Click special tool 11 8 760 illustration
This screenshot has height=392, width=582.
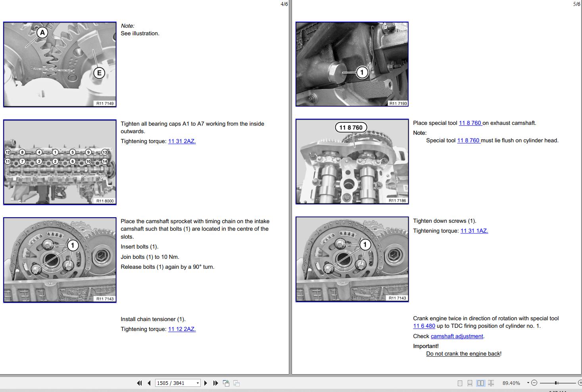click(x=352, y=162)
